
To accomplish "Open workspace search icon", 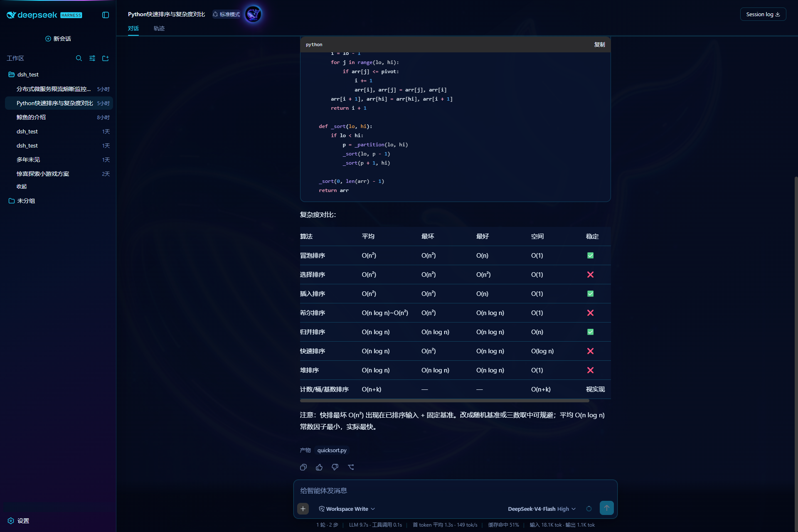I will (79, 58).
